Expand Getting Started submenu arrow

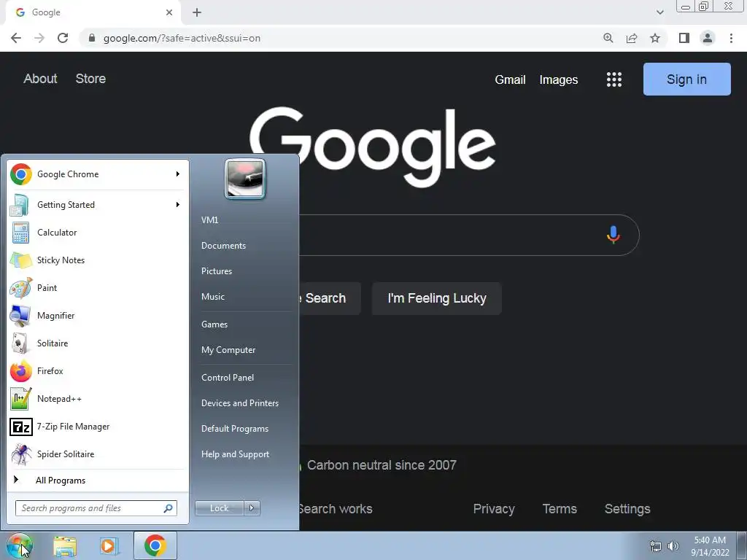click(178, 205)
